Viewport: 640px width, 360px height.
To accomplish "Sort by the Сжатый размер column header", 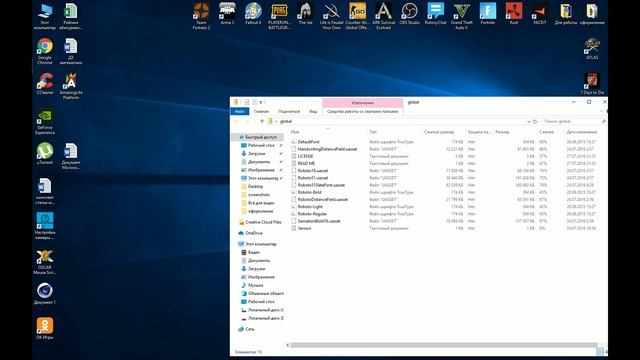I will (x=439, y=132).
